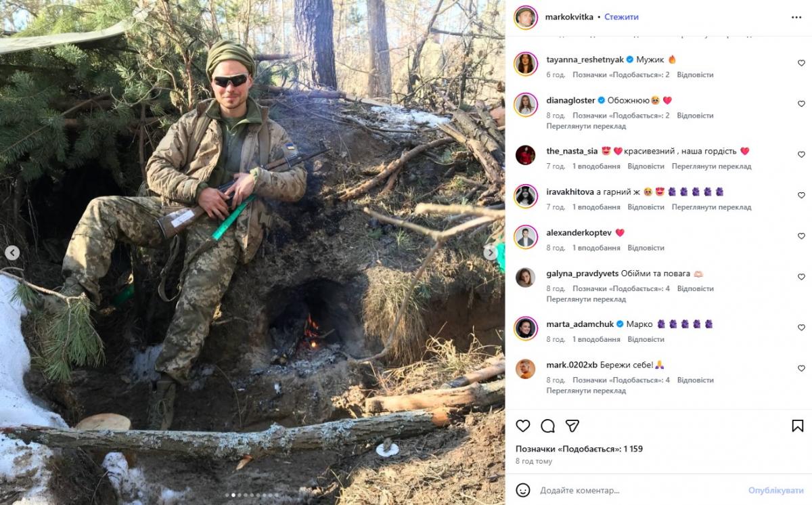Like the post with heart icon
This screenshot has height=505, width=812.
coord(523,426)
